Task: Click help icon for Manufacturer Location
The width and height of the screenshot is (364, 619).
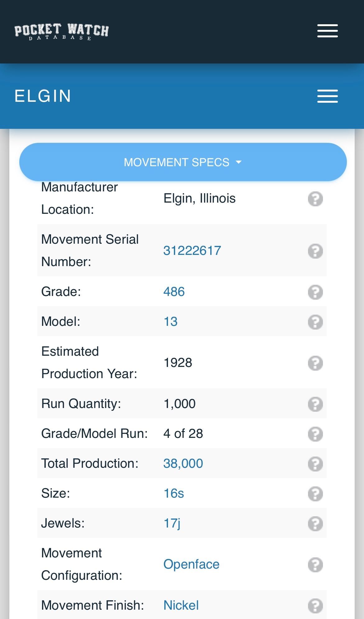Action: (315, 199)
